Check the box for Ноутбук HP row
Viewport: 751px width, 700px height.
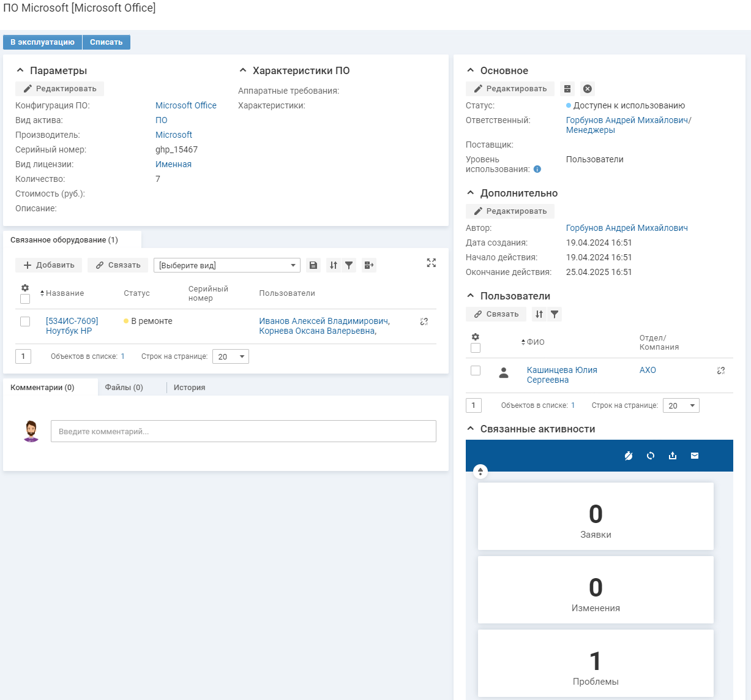25,322
